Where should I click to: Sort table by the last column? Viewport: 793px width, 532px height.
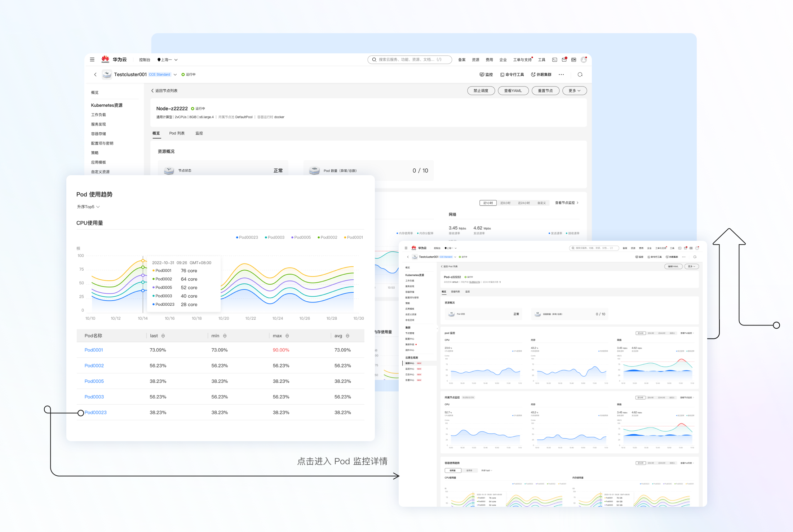pos(163,336)
